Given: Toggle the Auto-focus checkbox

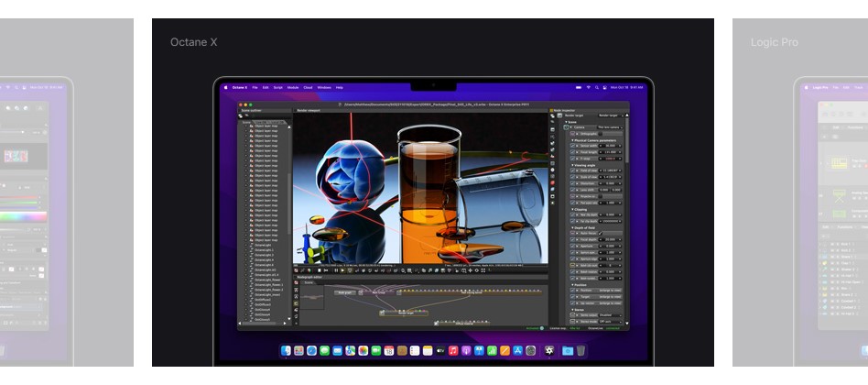Looking at the screenshot, I should point(574,233).
